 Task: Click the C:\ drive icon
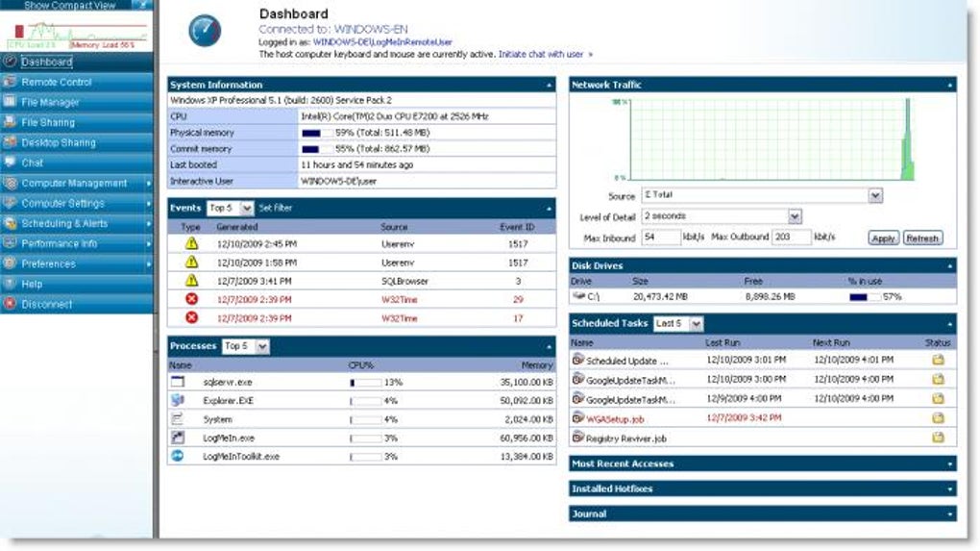tap(578, 296)
